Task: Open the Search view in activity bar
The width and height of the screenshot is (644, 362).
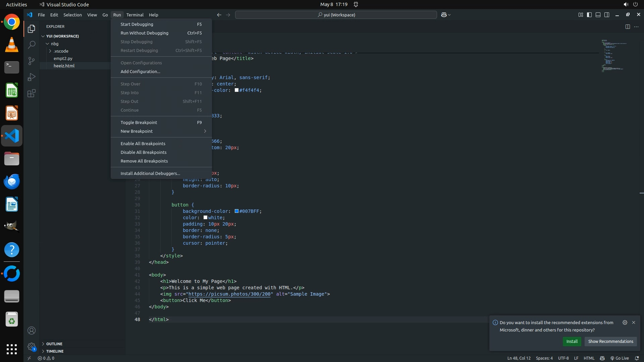Action: click(32, 45)
